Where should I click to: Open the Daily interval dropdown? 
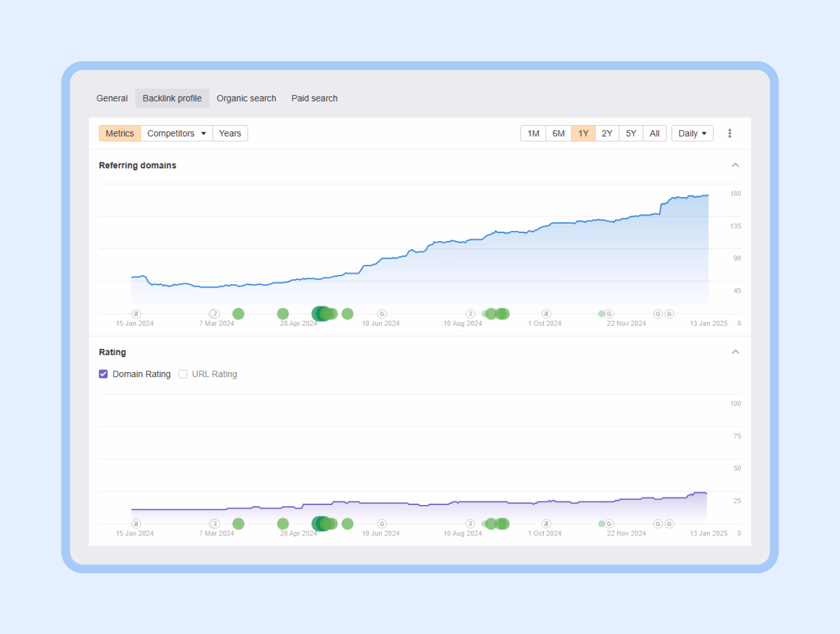pos(692,133)
